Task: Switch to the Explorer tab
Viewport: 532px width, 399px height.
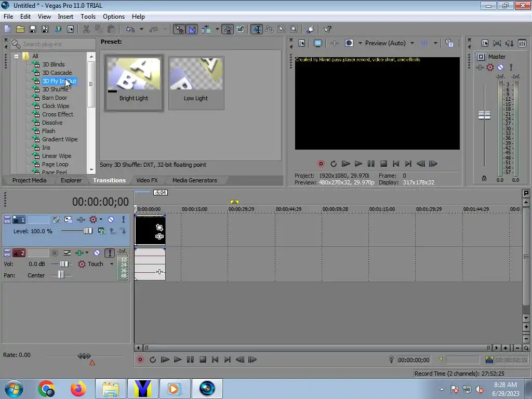Action: point(71,180)
